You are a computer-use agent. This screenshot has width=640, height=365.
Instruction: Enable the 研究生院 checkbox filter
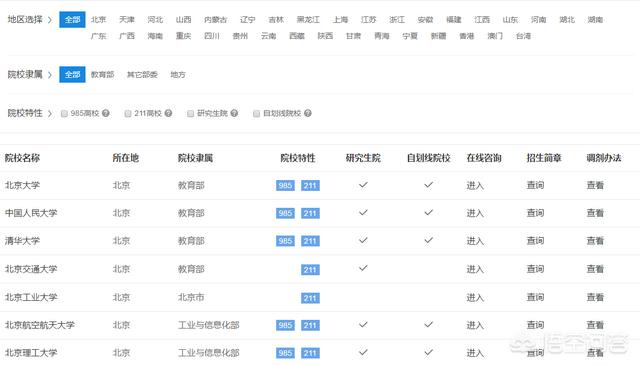click(x=190, y=114)
